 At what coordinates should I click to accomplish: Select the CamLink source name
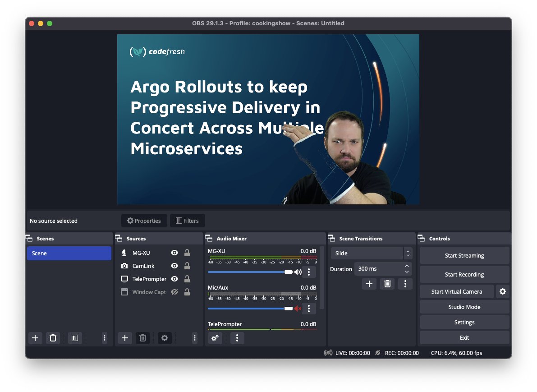(x=143, y=266)
